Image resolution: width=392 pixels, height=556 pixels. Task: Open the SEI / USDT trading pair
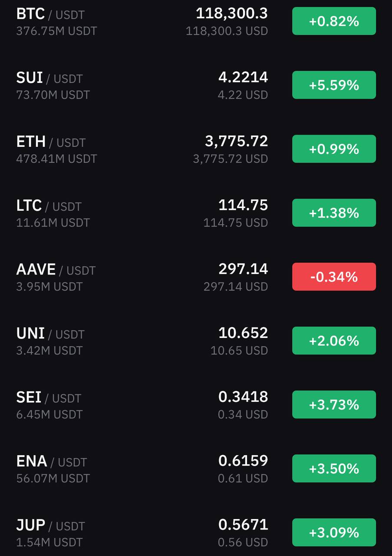(x=196, y=404)
